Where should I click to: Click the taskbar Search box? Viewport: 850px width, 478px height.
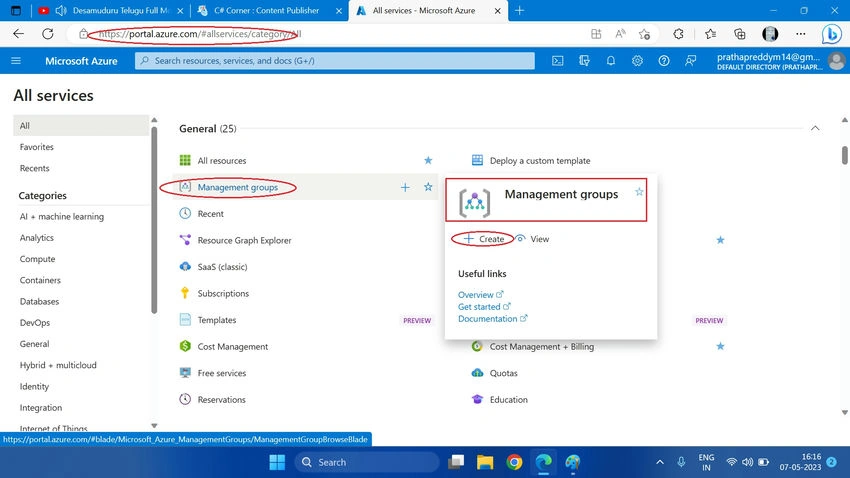(366, 462)
